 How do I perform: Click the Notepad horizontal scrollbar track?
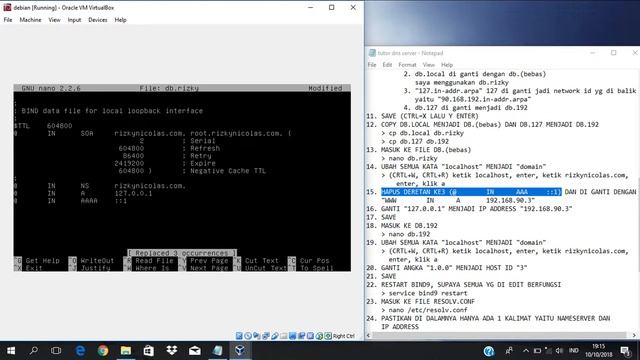pos(500,336)
